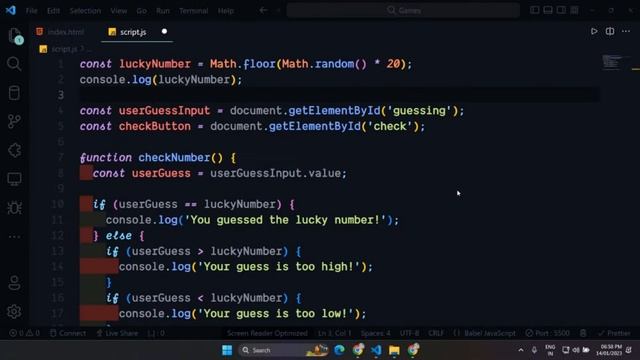Open the editor More Actions menu
The height and width of the screenshot is (360, 640).
point(626,31)
